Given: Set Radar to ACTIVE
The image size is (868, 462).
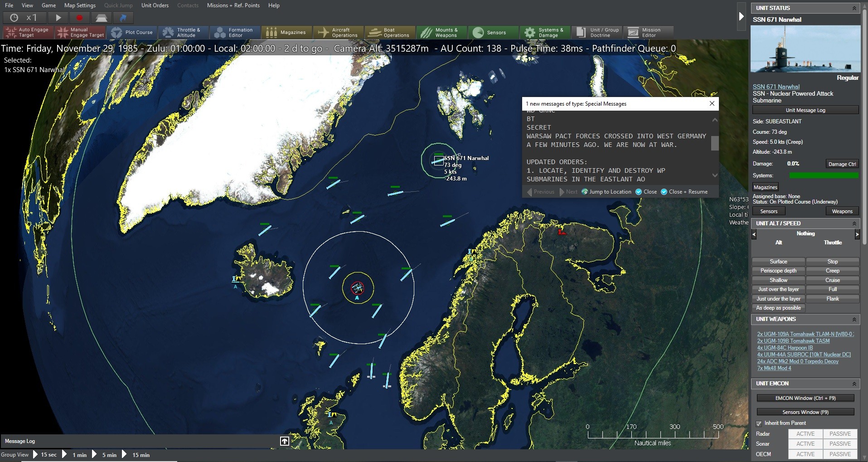Looking at the screenshot, I should [805, 433].
